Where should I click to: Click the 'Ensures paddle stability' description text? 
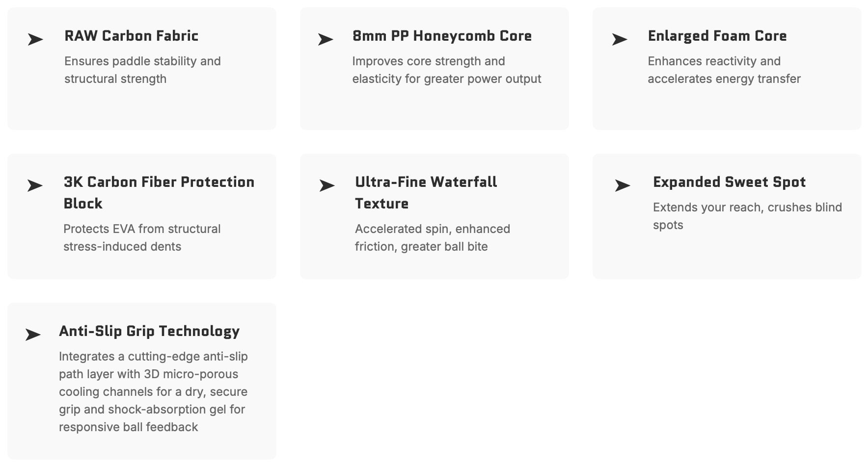coord(142,70)
